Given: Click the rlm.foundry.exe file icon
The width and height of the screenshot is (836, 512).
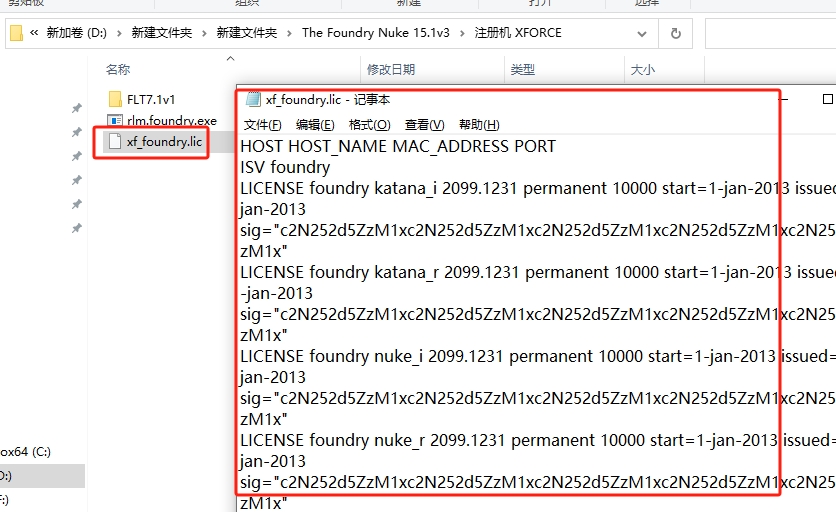Looking at the screenshot, I should point(115,120).
